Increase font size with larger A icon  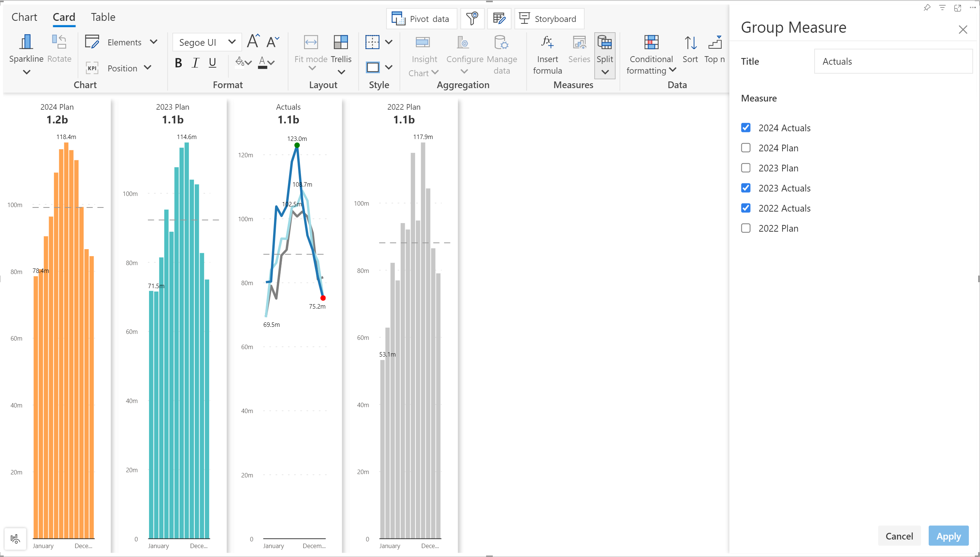tap(253, 41)
